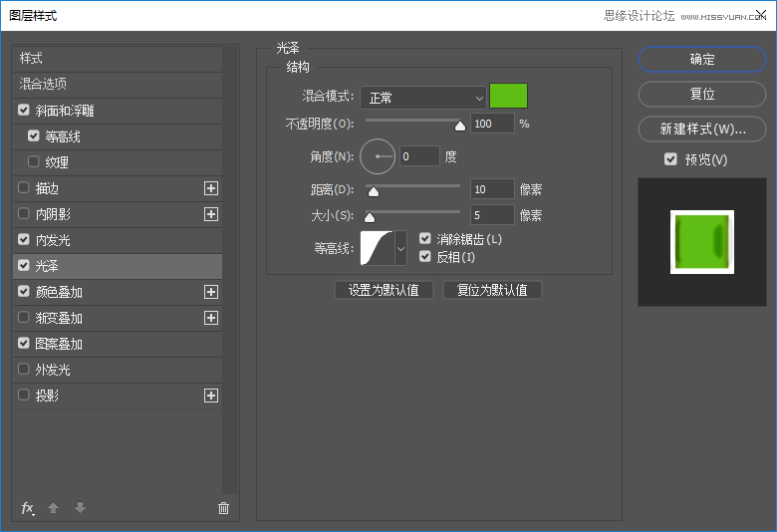
Task: Enable the 纹理 checkbox
Action: click(34, 161)
